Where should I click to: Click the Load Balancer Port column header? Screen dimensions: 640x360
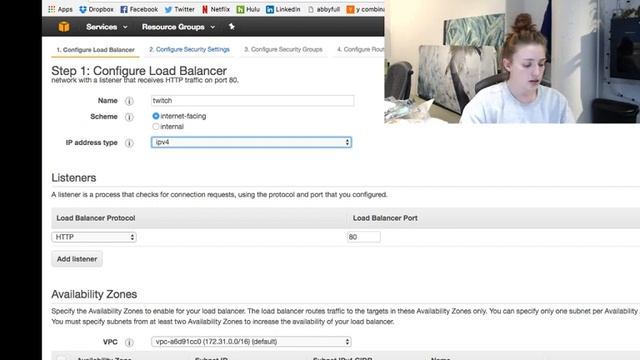tap(385, 218)
